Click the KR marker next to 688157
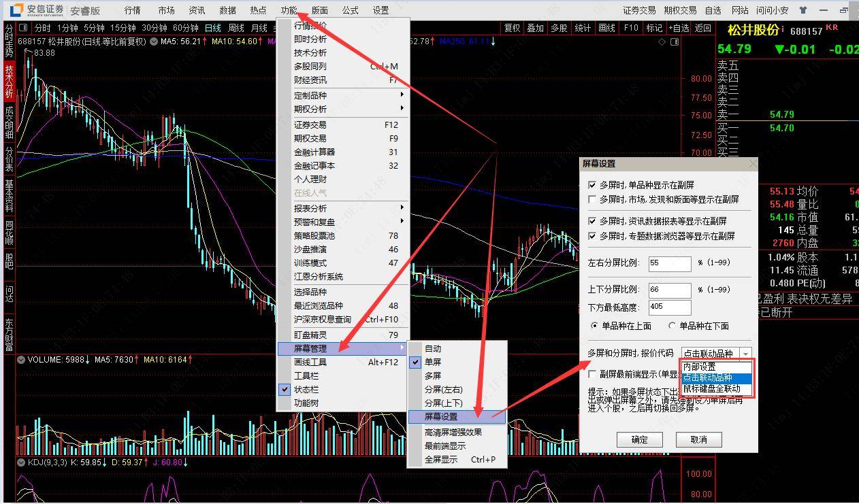 coord(831,28)
